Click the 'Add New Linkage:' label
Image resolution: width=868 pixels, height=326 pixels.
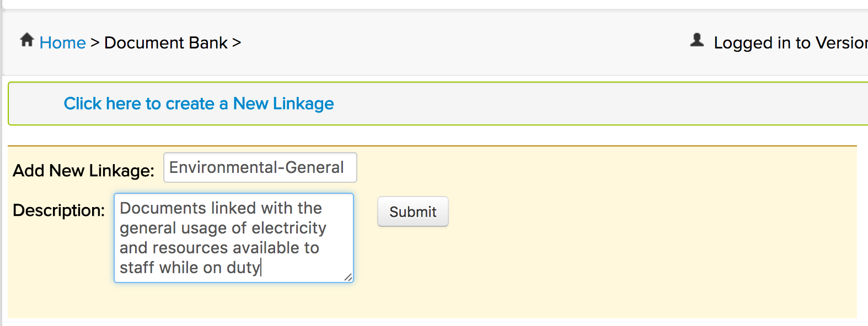coord(83,171)
